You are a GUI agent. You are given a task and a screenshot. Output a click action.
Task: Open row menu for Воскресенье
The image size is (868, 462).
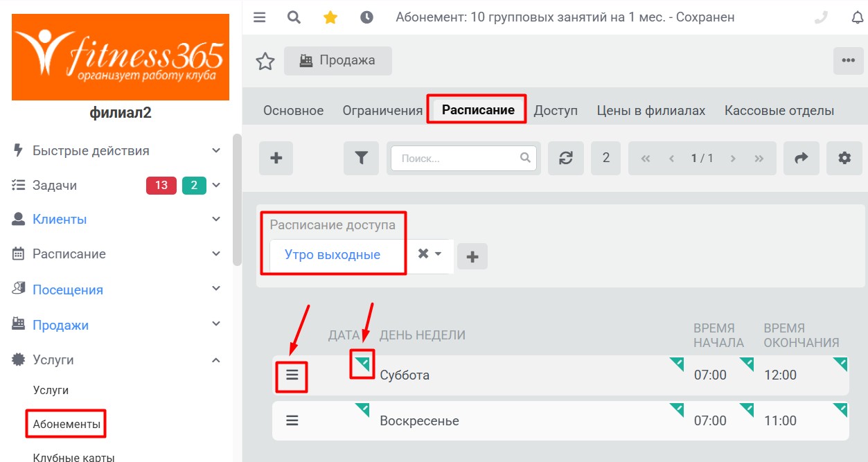292,420
